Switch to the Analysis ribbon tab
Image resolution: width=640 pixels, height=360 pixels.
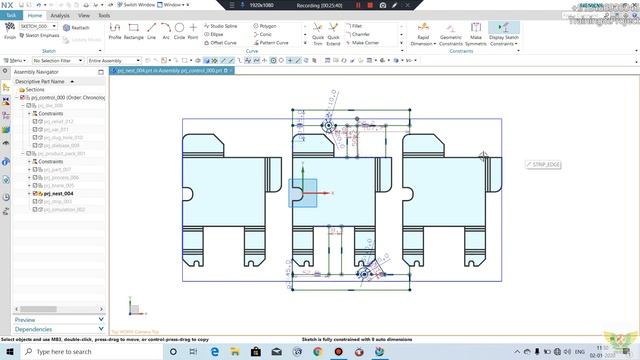pos(60,16)
